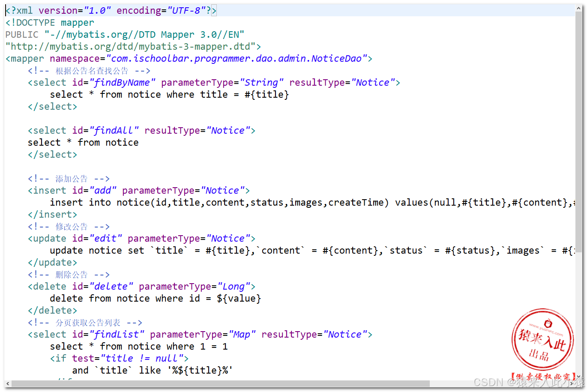Click the "<!DOCTYPE mapper" line
This screenshot has width=587, height=392.
pos(50,22)
